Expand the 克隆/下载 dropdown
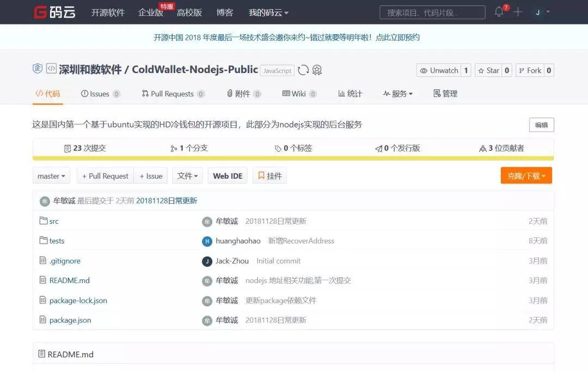This screenshot has width=588, height=372. [526, 176]
